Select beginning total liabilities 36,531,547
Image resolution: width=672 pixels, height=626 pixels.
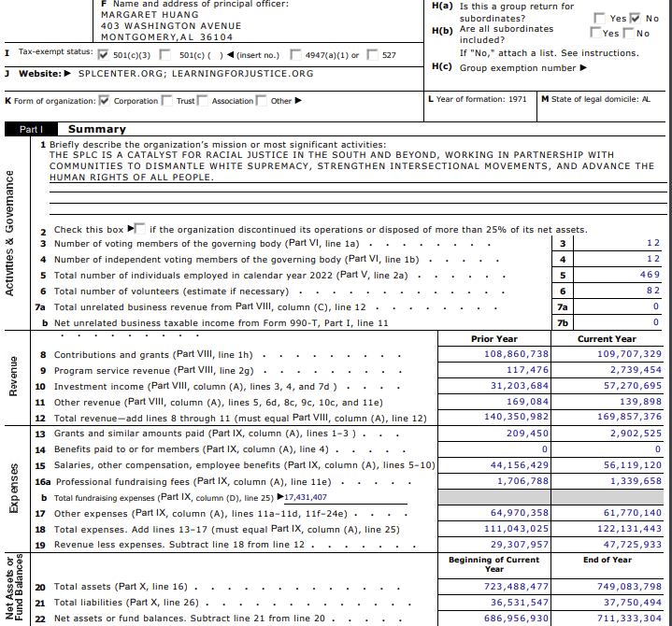point(520,602)
